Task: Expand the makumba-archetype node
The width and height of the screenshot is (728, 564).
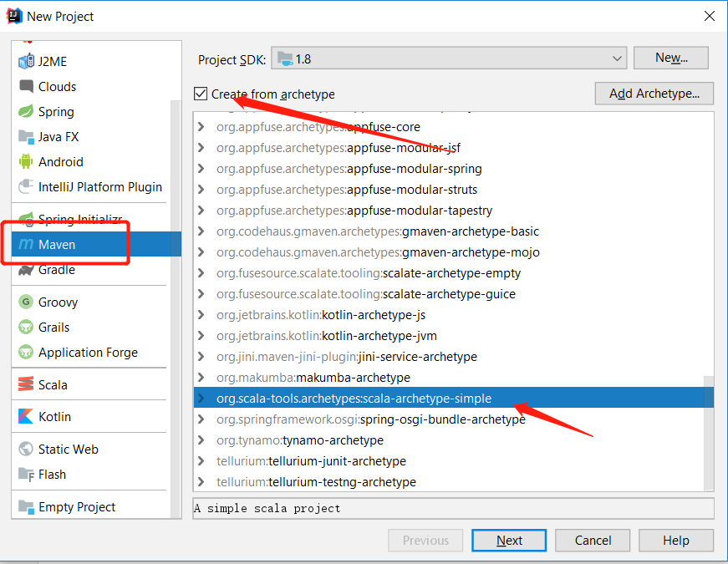Action: [x=201, y=378]
